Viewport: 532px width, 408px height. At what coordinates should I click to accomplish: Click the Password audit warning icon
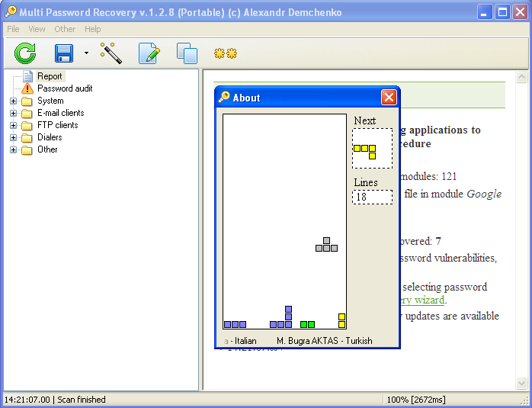pyautogui.click(x=27, y=88)
